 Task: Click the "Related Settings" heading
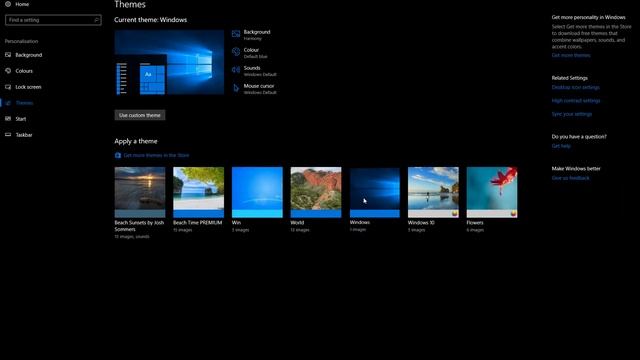(570, 78)
